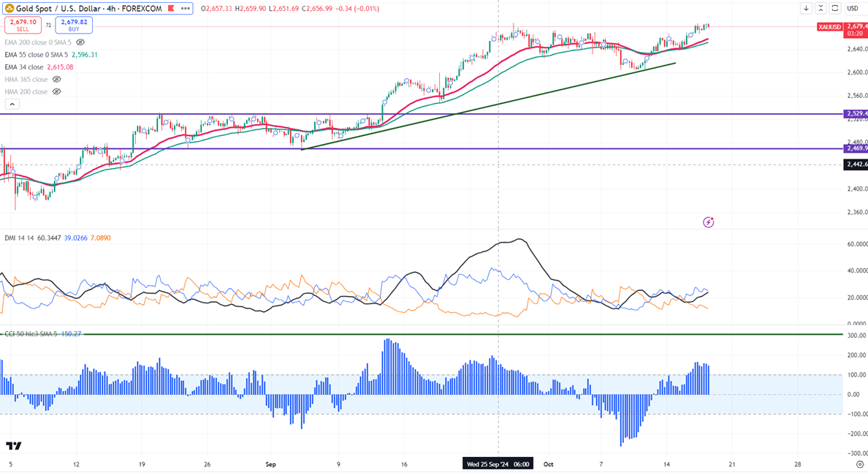Select the EMA 200 close legend entry
Image resolution: width=868 pixels, height=473 pixels.
tap(38, 42)
